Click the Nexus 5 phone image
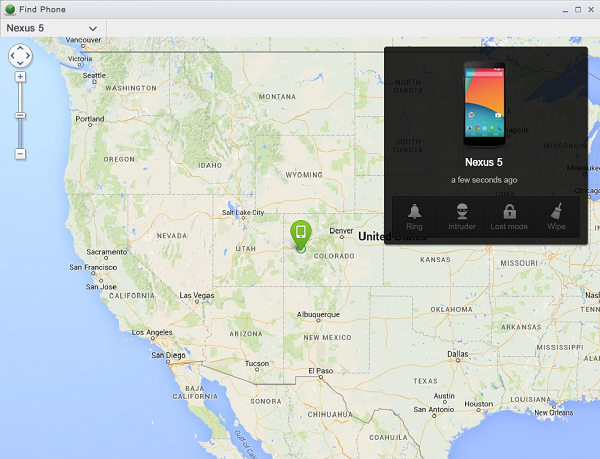 pyautogui.click(x=485, y=103)
